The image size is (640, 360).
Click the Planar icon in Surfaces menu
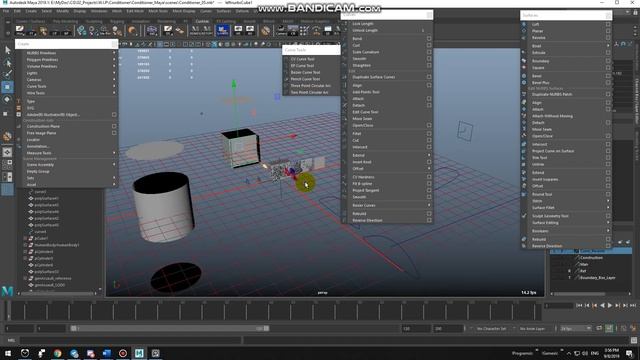(x=524, y=31)
